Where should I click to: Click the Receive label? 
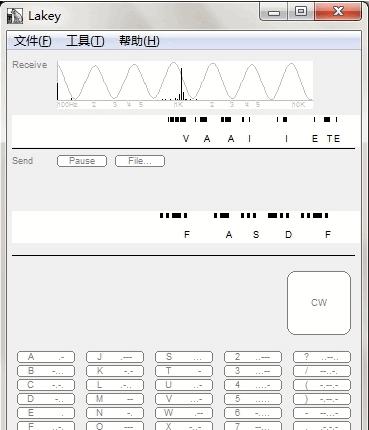pos(30,65)
